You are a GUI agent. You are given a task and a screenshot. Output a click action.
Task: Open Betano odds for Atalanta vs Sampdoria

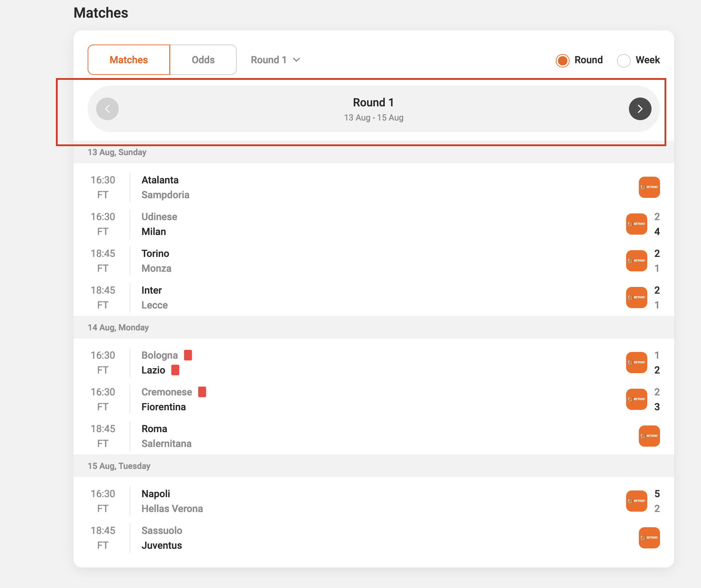[649, 187]
